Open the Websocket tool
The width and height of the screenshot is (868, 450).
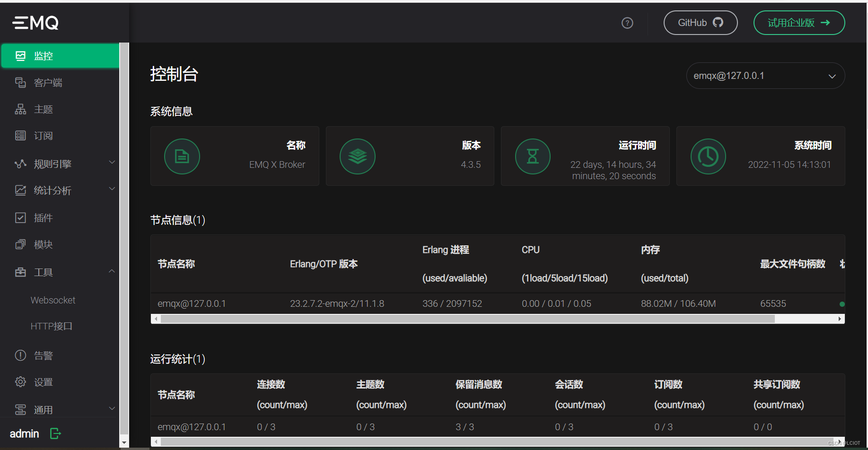53,300
